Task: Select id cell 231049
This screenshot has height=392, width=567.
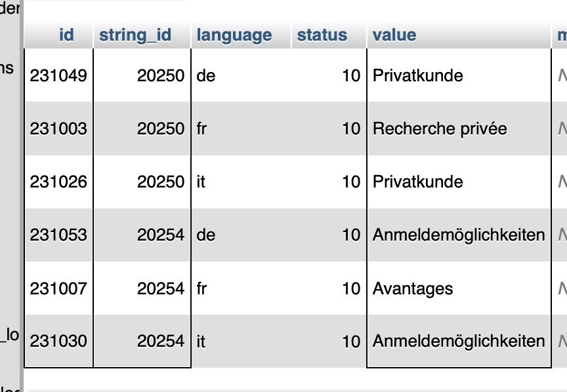Action: (x=58, y=75)
